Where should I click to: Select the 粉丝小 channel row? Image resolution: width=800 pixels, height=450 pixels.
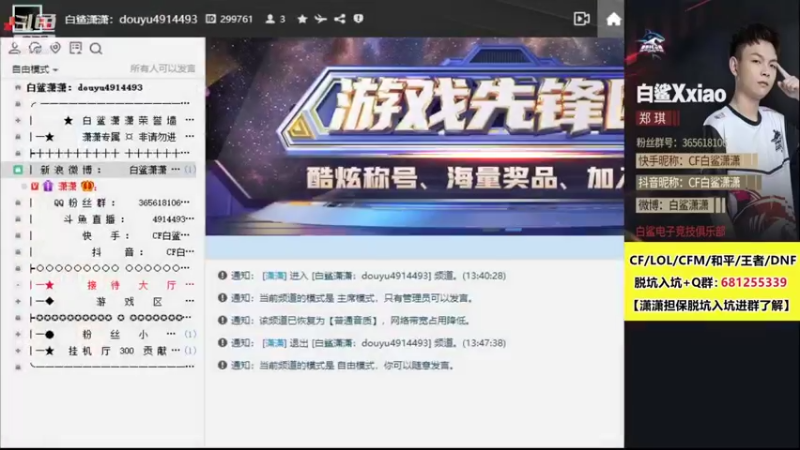coord(105,335)
